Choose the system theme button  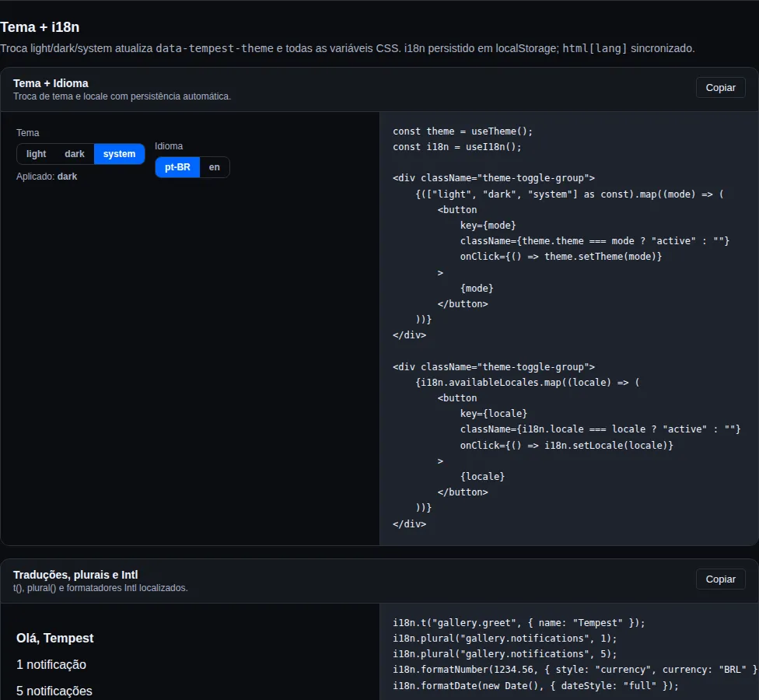click(x=119, y=154)
